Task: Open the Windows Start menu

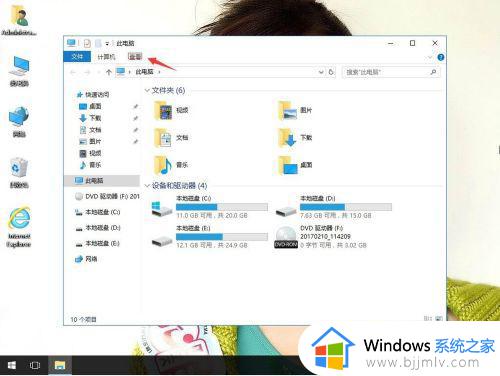Action: [12, 365]
